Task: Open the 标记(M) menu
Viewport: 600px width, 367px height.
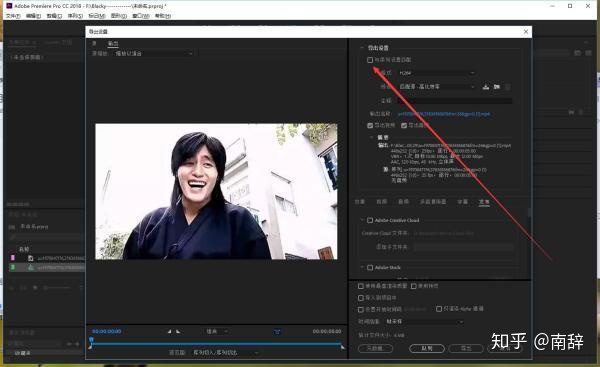Action: pos(97,16)
